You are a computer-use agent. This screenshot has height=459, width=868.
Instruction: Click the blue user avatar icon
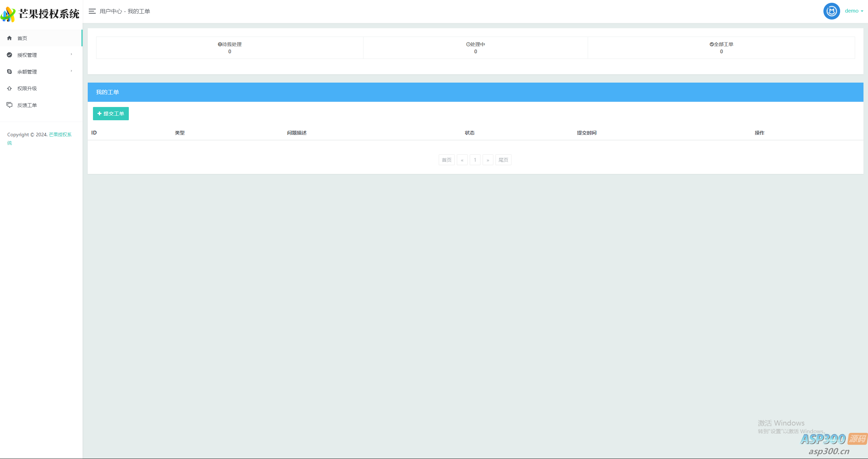tap(831, 11)
